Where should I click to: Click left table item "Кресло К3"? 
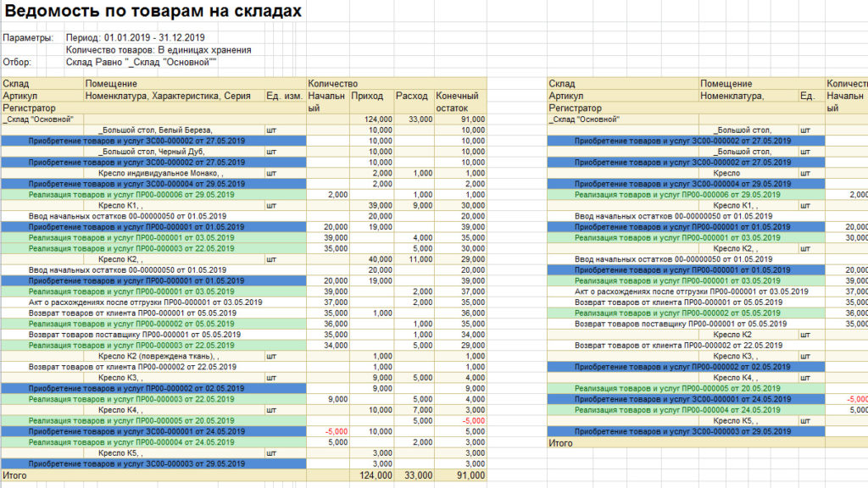[x=120, y=377]
